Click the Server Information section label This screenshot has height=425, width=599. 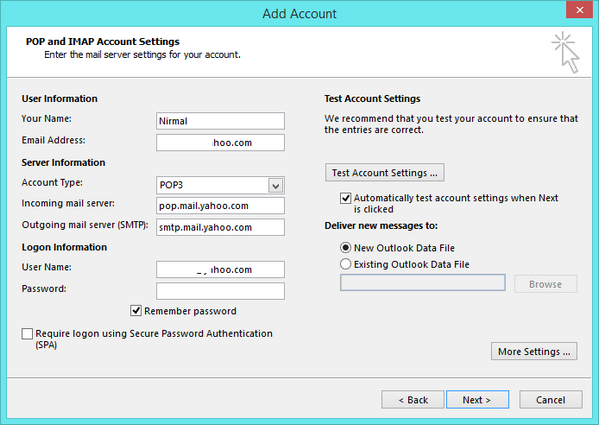click(x=63, y=162)
